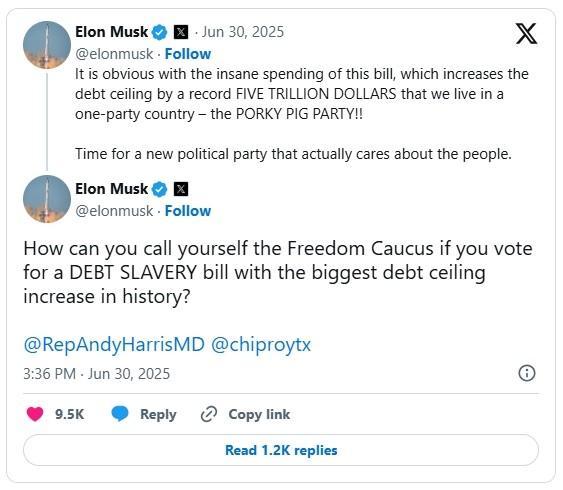
Task: Click Read 1.2K replies button
Action: 281,450
